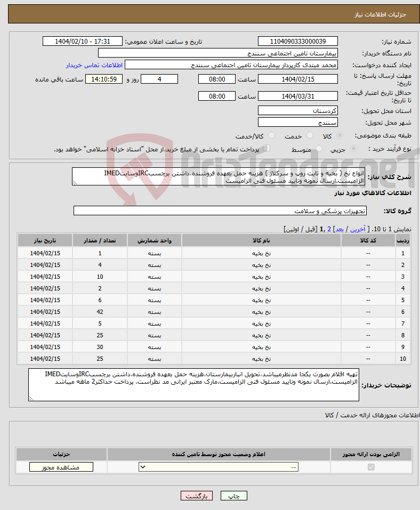Screen dimensions: 420x510
Task: Click the remaining days field showing 4
Action: pyautogui.click(x=159, y=79)
